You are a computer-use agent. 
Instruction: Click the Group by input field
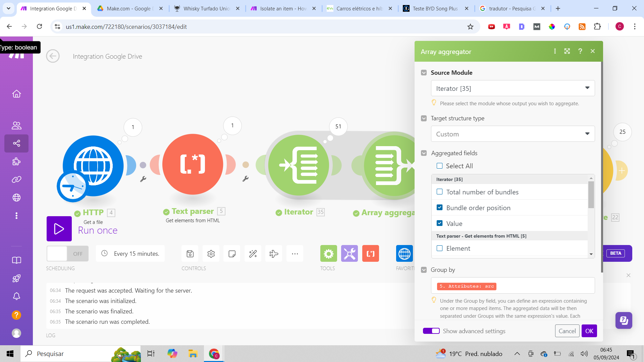[543, 286]
